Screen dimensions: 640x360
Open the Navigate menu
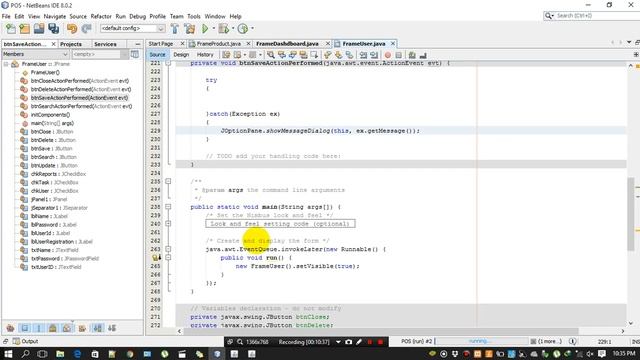coord(55,16)
